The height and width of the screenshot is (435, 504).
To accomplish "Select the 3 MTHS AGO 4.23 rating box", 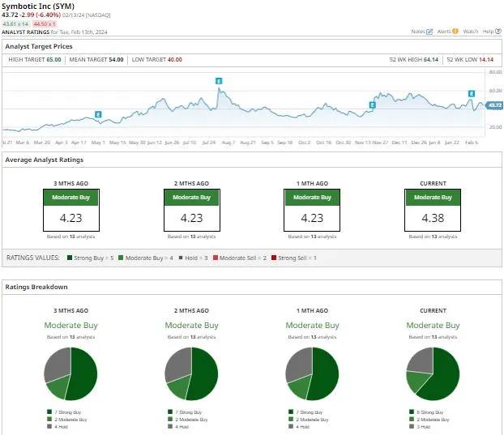I will click(71, 210).
